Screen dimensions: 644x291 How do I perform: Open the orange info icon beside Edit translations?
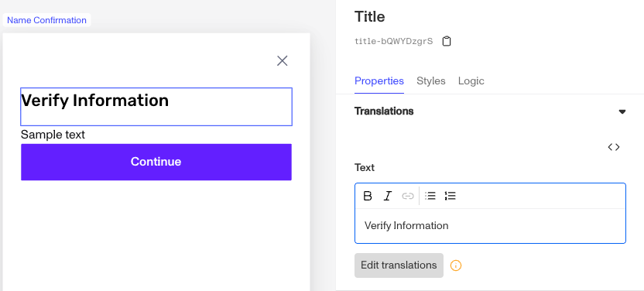point(456,265)
